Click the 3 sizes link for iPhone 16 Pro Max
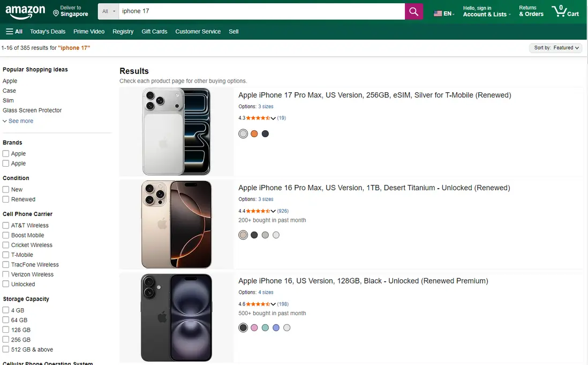 coord(266,199)
